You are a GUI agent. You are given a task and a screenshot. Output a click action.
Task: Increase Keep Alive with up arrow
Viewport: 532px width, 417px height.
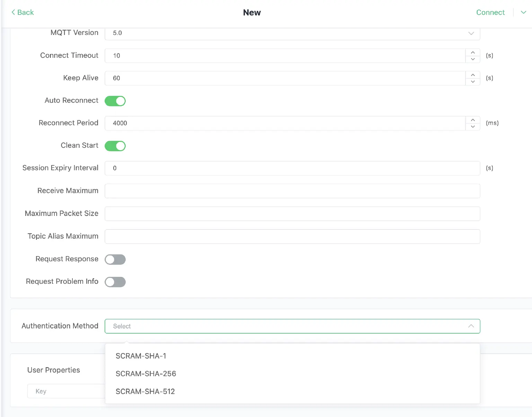pyautogui.click(x=473, y=75)
